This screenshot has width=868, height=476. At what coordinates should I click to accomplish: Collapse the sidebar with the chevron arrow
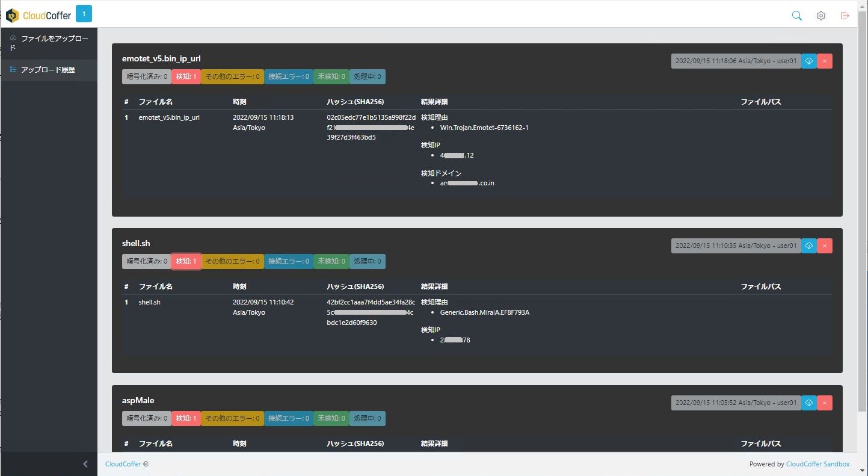(85, 464)
